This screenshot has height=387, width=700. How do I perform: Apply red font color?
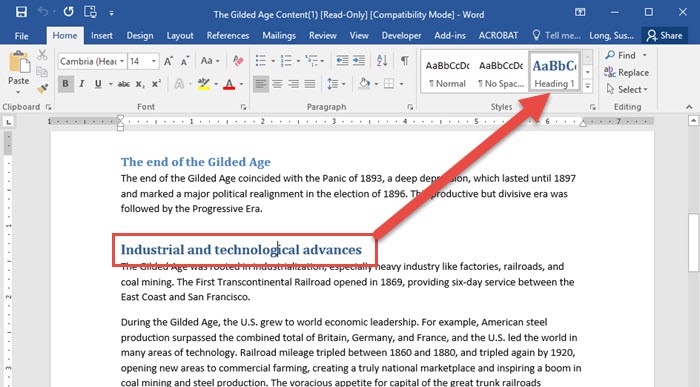coord(229,84)
